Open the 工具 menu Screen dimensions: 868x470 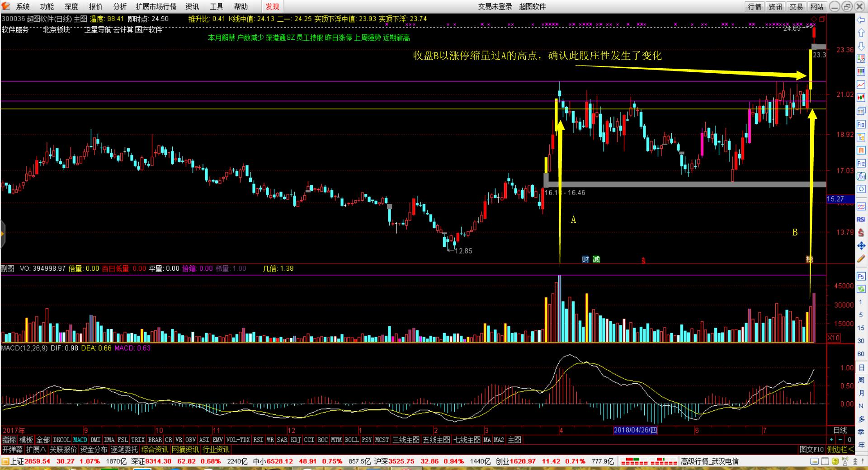coord(216,6)
